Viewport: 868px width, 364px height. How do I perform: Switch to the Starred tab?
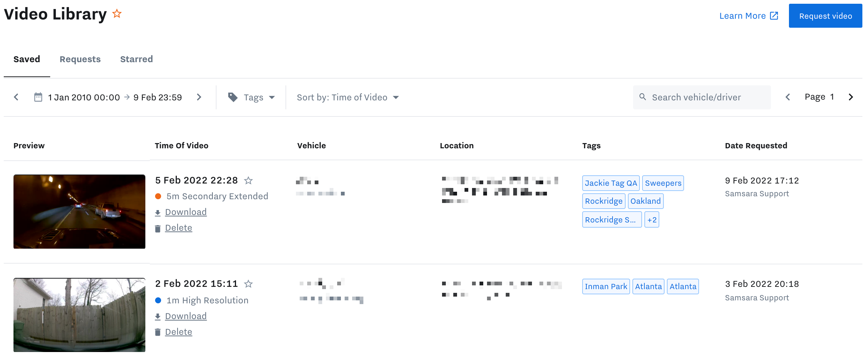point(136,59)
